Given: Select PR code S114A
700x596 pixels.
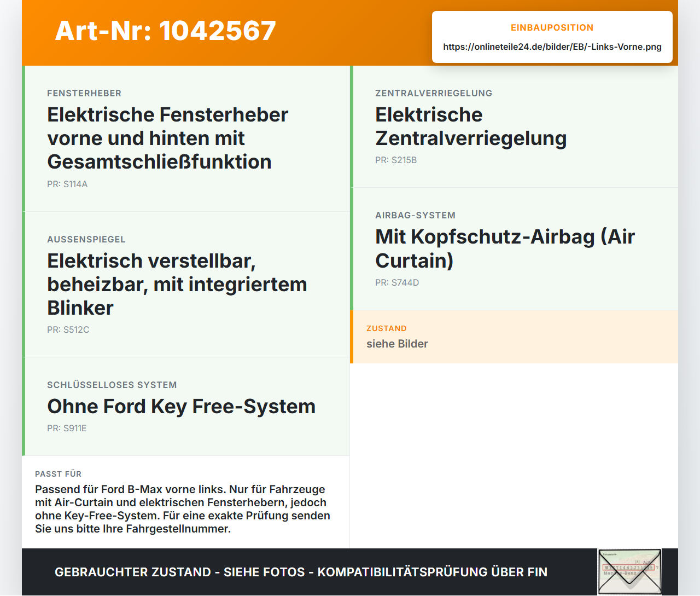Looking at the screenshot, I should (67, 184).
